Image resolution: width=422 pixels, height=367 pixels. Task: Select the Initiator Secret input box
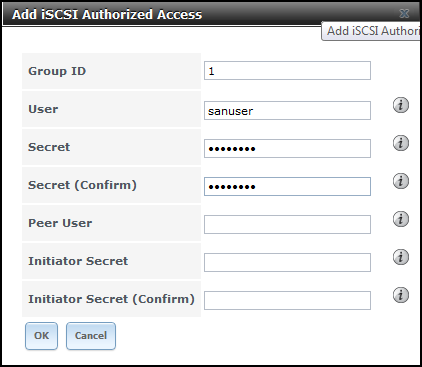click(287, 263)
